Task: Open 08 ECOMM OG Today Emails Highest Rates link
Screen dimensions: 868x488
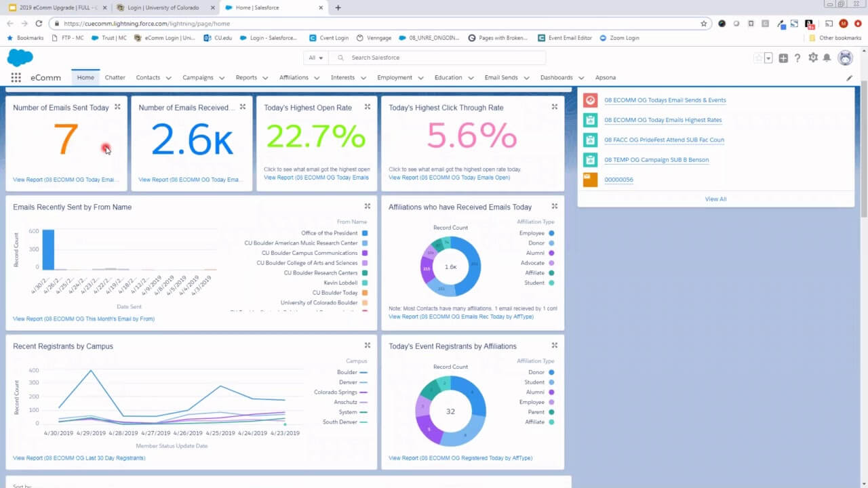Action: pyautogui.click(x=663, y=120)
